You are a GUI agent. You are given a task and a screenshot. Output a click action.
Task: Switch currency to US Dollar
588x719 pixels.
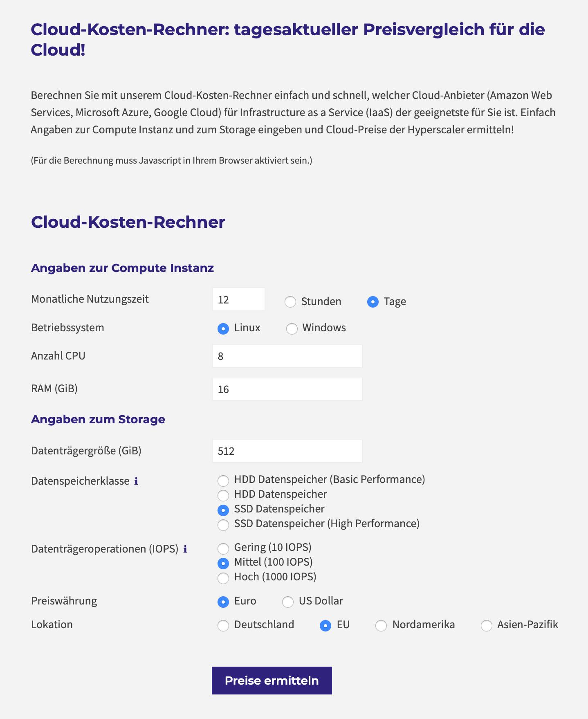point(288,602)
